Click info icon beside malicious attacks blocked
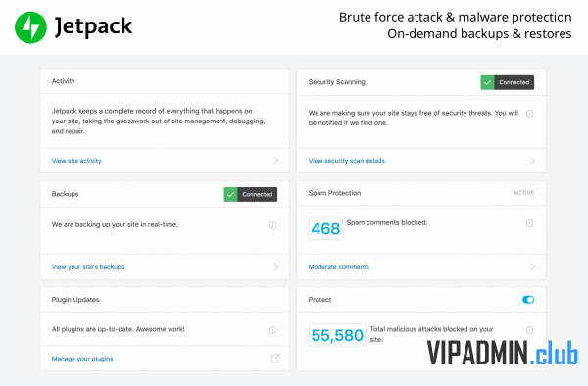The image size is (588, 386). click(x=529, y=330)
